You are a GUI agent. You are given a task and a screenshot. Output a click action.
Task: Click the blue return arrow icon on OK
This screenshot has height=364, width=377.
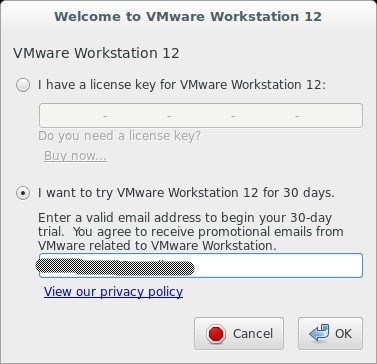tap(319, 333)
